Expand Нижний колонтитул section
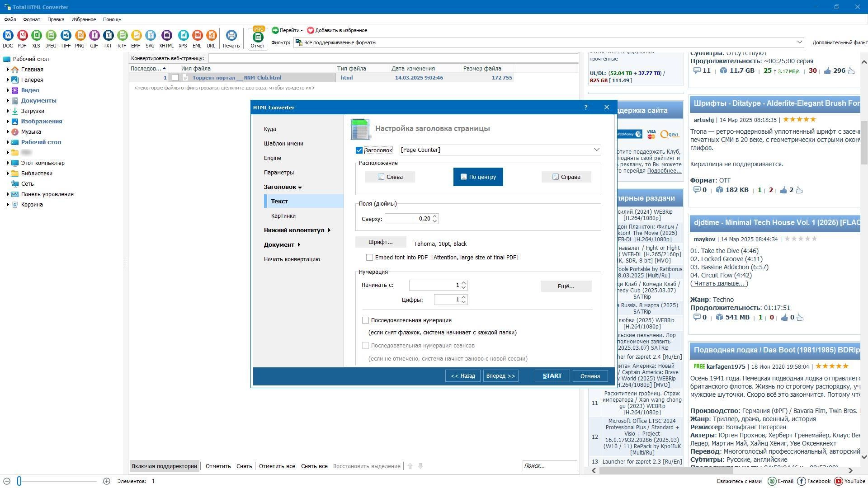 tap(329, 230)
